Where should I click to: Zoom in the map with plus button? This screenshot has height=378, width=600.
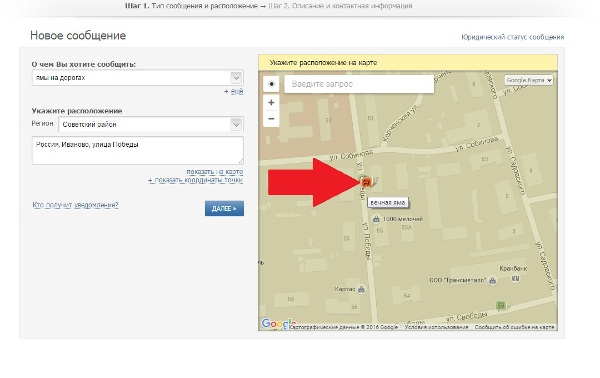271,103
